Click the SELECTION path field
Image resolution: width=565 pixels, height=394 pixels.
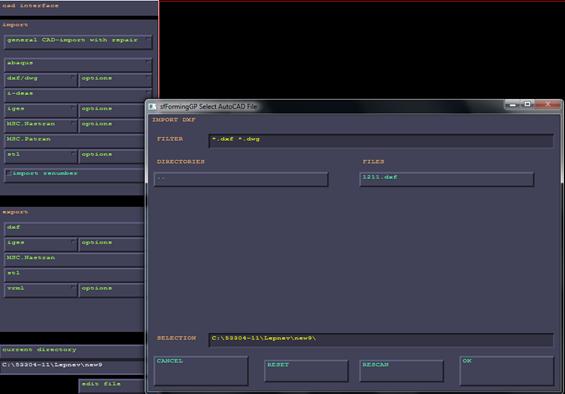[x=381, y=340]
